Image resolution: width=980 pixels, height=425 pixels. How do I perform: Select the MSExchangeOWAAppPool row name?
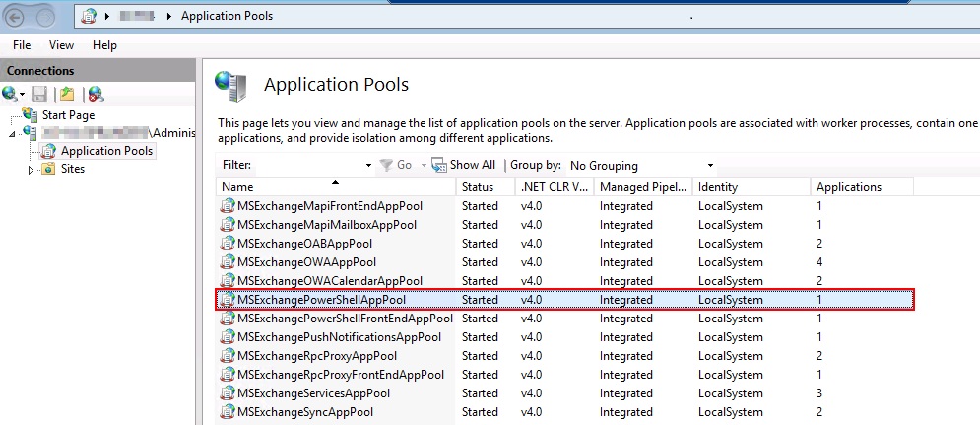[x=307, y=262]
